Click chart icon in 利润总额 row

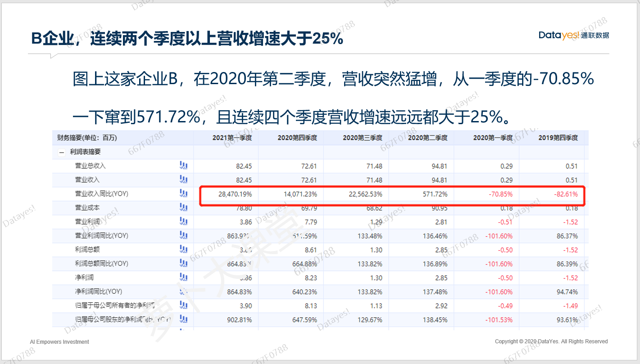pyautogui.click(x=183, y=249)
